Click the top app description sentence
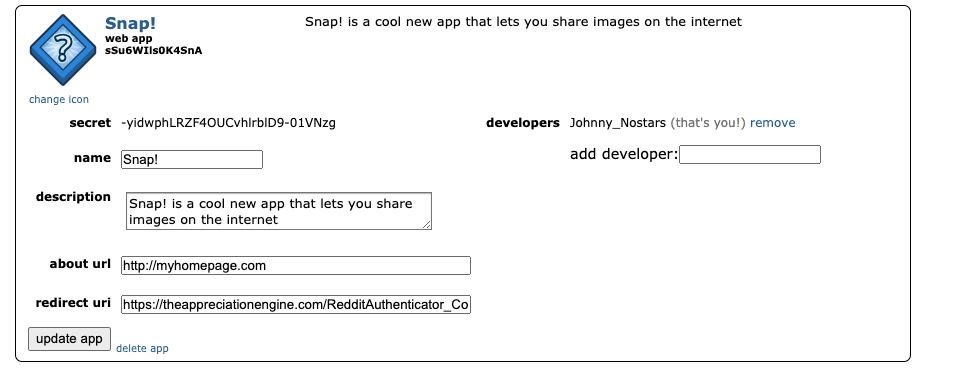 click(x=523, y=22)
